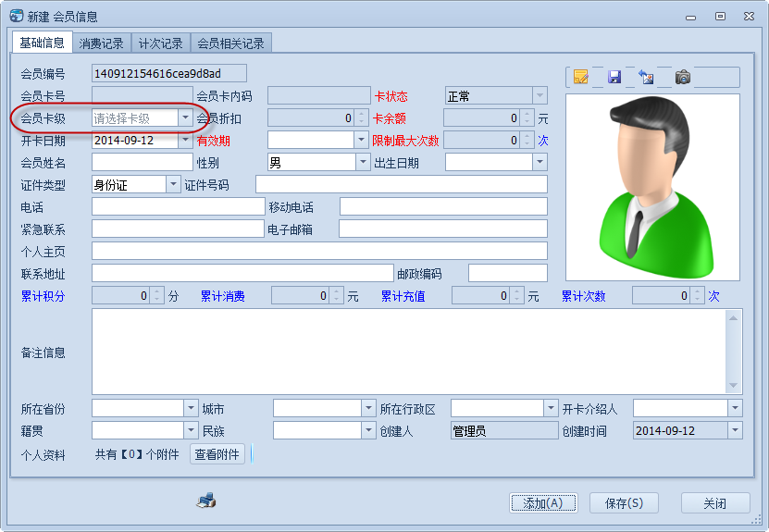
Task: Click the 电话 input field
Action: coord(178,207)
